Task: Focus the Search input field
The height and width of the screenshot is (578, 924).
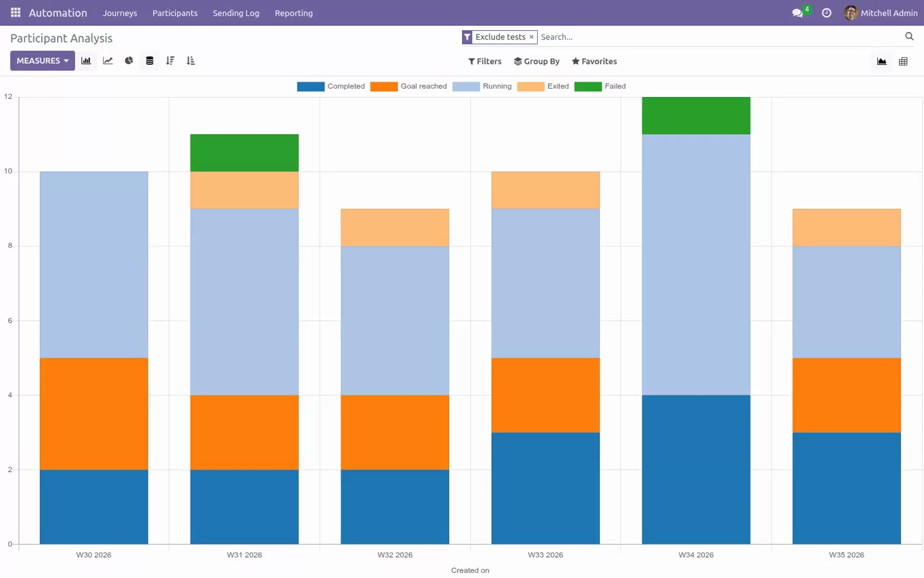Action: (719, 37)
